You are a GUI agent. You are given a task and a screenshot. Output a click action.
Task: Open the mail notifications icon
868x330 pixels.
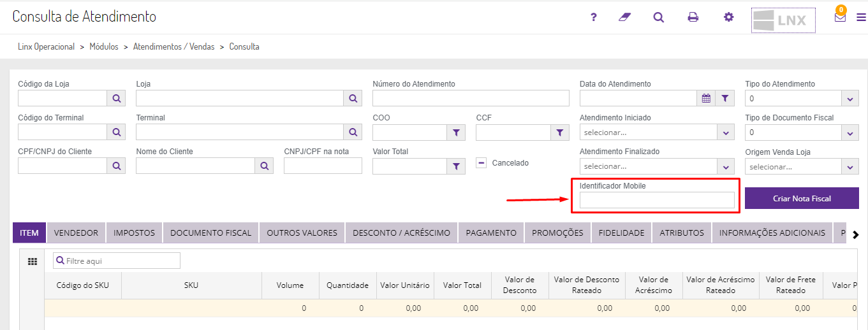(x=840, y=17)
